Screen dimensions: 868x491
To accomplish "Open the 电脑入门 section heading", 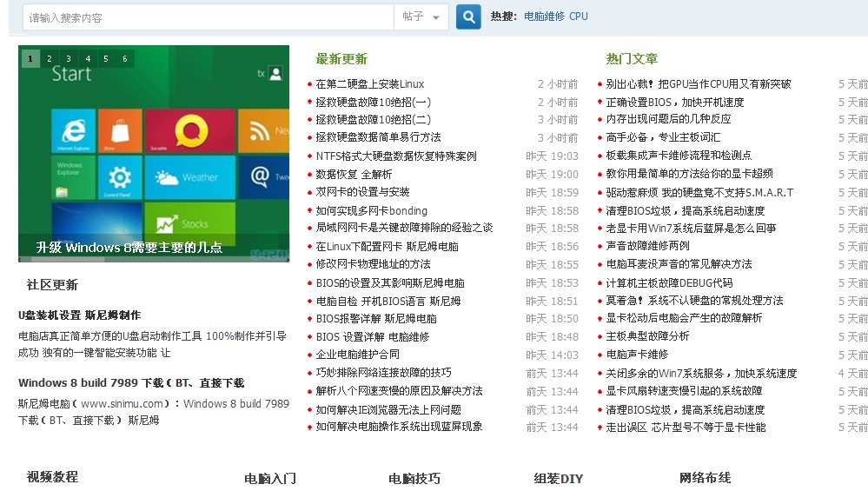I will pos(270,478).
